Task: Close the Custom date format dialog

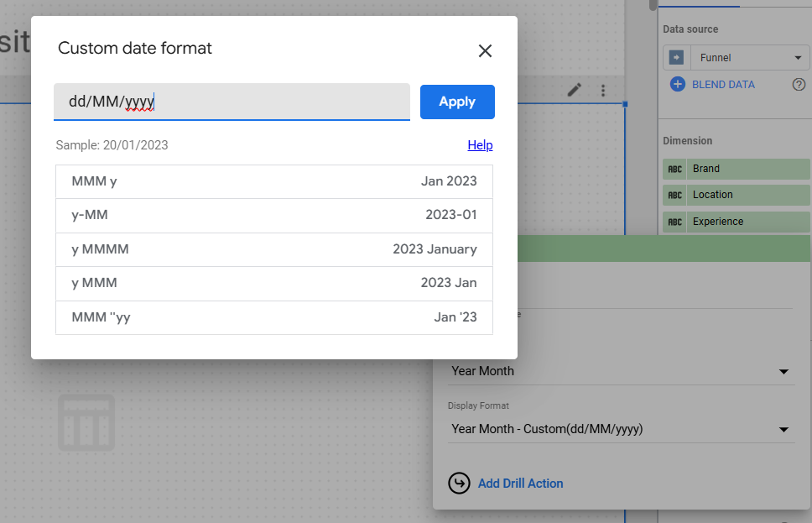Action: (485, 50)
